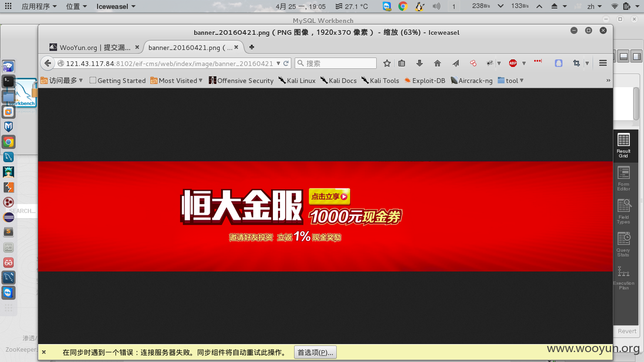
Task: Open a new browser tab
Action: coord(252,47)
